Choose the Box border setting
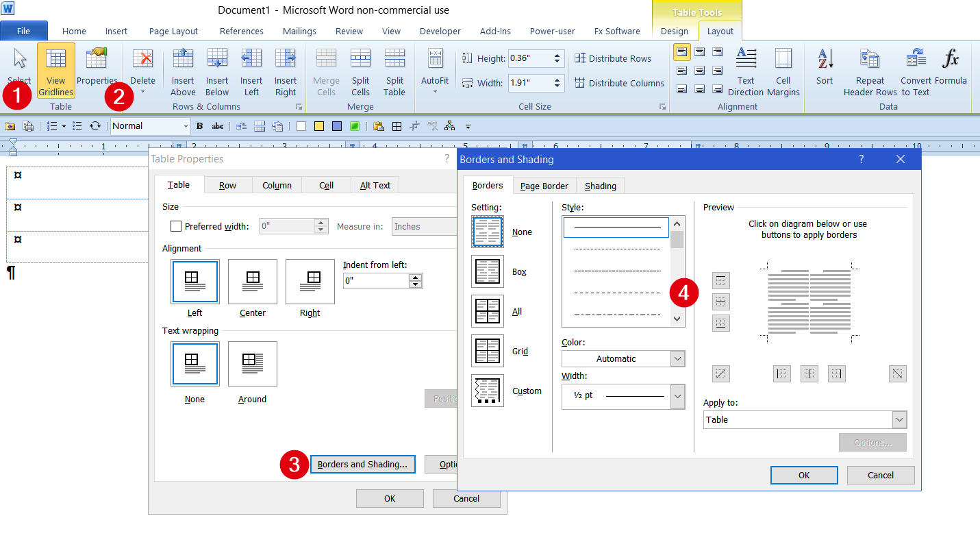 (x=488, y=271)
